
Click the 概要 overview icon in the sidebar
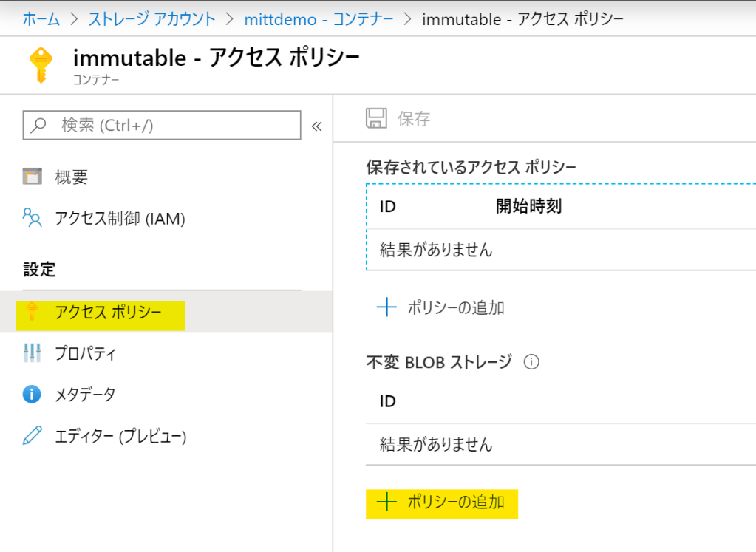(33, 177)
